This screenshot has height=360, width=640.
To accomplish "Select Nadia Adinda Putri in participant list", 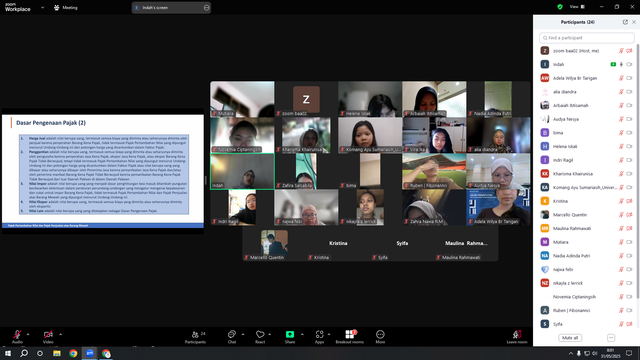I will click(x=587, y=256).
